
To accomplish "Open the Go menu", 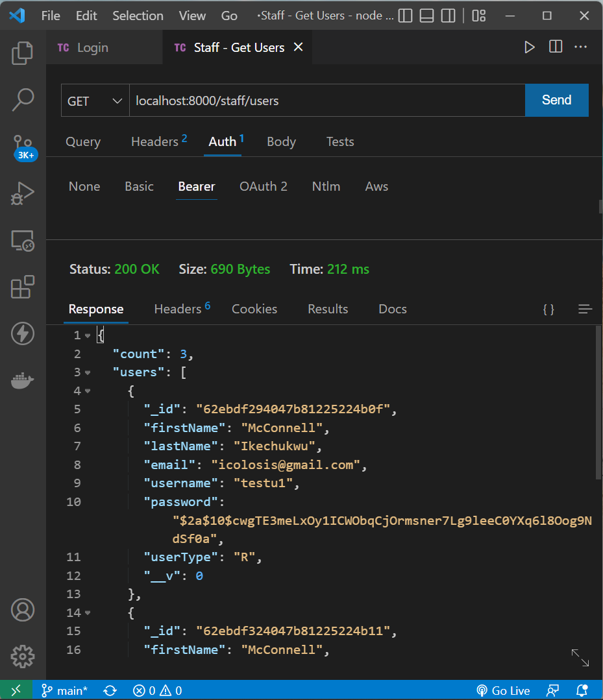I will [x=229, y=16].
